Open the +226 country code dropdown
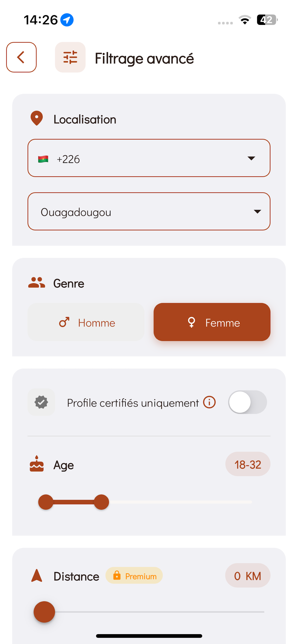Screen dimensions: 298x644 [149, 158]
